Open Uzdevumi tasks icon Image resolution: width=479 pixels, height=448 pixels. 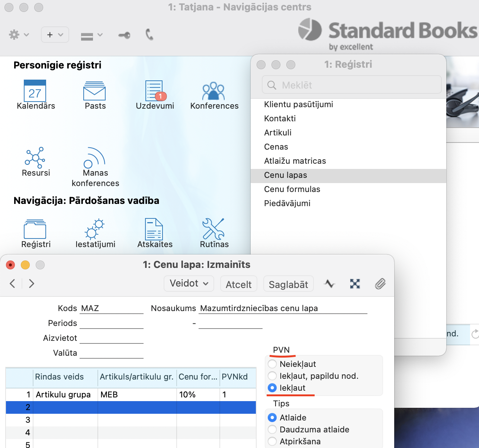click(x=155, y=91)
